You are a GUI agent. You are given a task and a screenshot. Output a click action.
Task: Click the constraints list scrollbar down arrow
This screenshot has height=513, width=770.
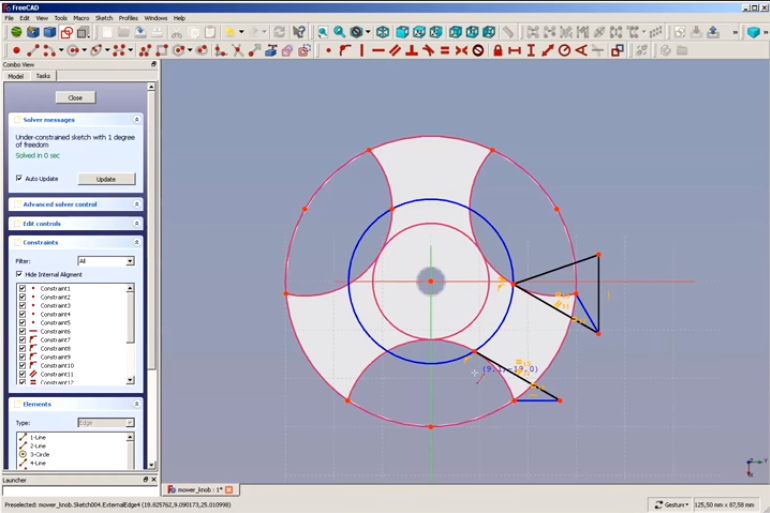coord(130,380)
